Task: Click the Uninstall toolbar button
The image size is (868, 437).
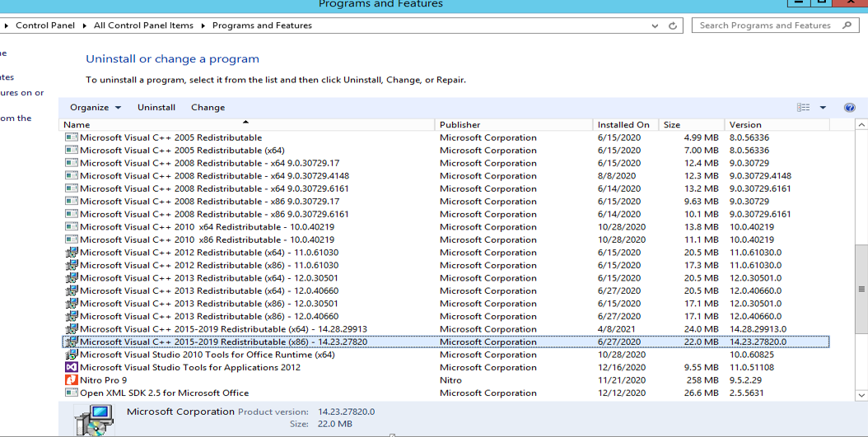Action: click(x=156, y=107)
